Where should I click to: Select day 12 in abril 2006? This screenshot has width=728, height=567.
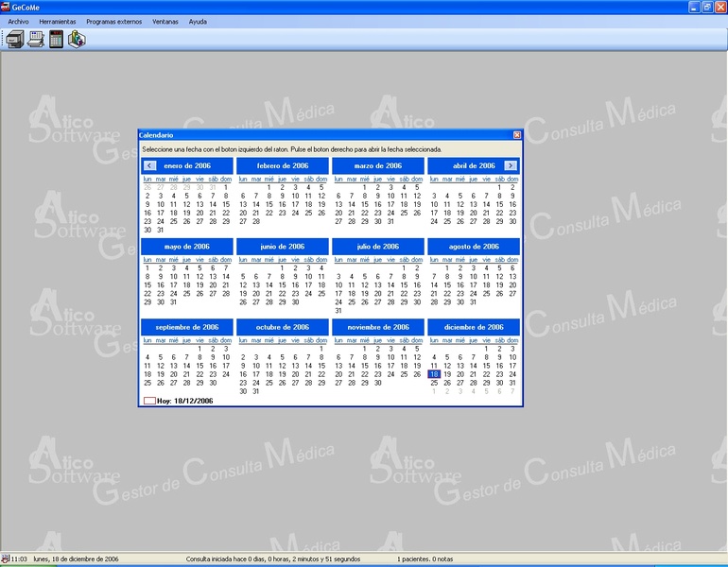(460, 204)
